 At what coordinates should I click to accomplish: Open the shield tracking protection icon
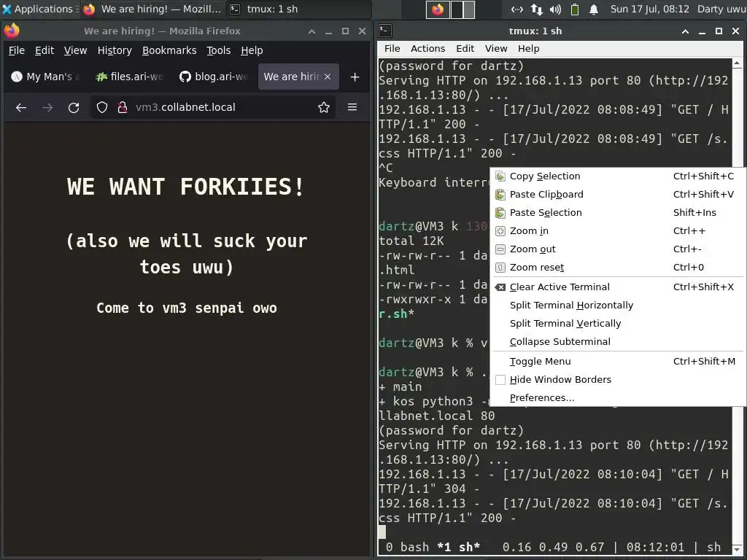tap(102, 107)
